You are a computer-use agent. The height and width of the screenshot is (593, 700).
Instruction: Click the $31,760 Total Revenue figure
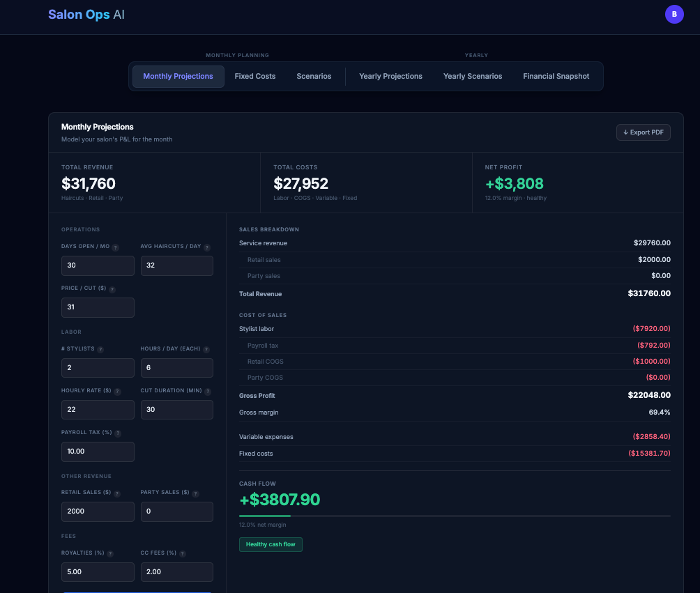click(x=89, y=183)
